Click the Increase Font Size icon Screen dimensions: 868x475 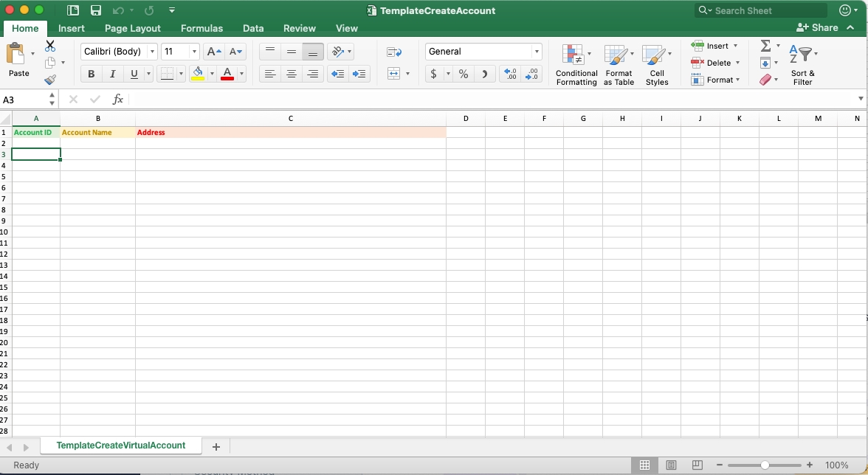(x=214, y=52)
